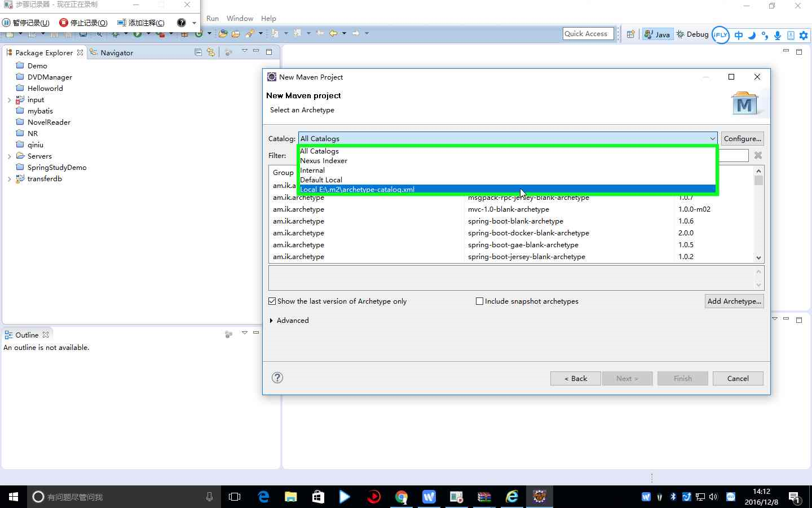Click Open Perspective icon beside Java
Viewport: 812px width, 508px height.
point(631,34)
